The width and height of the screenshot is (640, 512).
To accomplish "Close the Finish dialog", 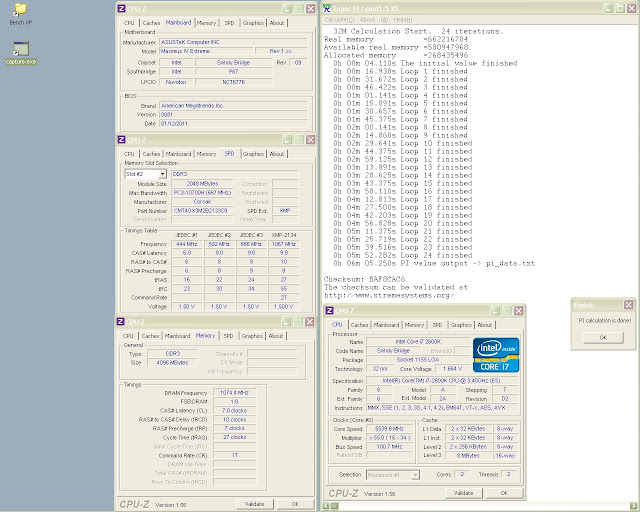I will pos(629,305).
